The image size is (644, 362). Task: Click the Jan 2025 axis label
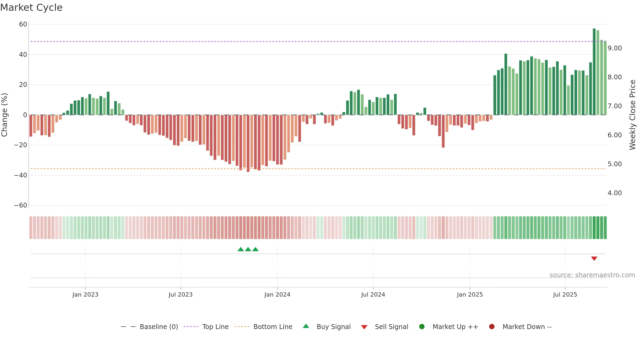tap(470, 295)
